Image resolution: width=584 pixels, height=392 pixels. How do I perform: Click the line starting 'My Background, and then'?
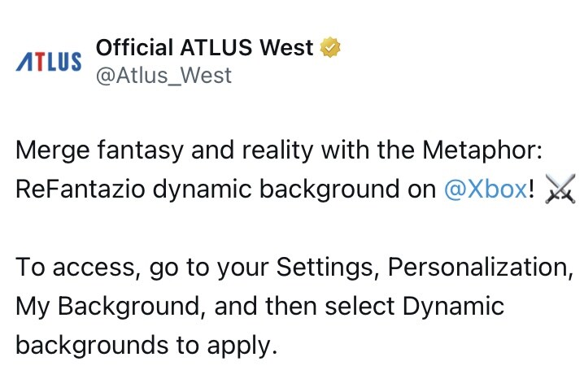pos(260,307)
